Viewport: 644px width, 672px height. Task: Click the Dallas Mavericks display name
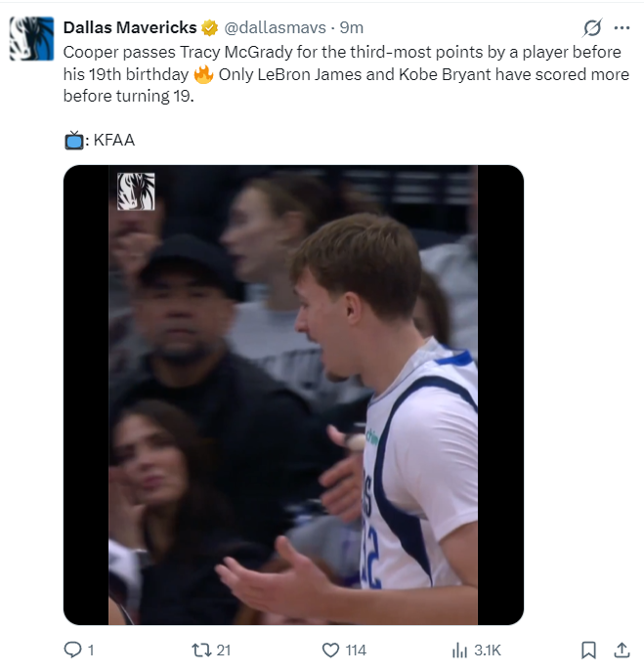click(129, 27)
